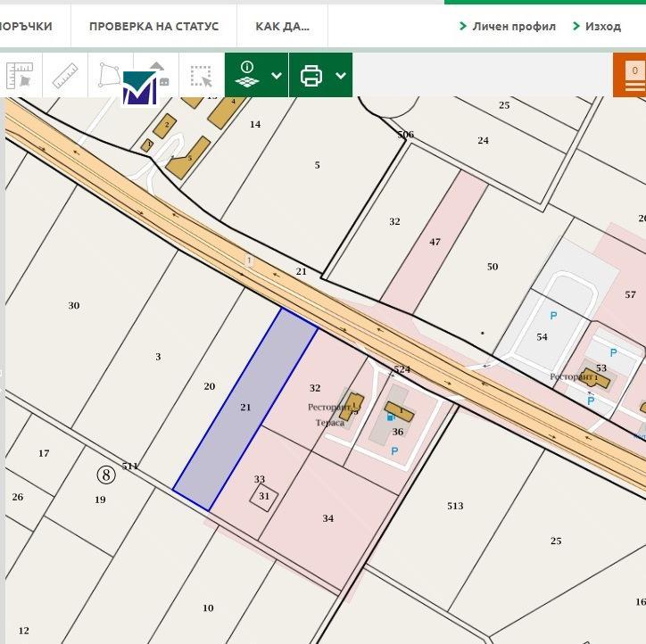Click the blue M logo overlay

pyautogui.click(x=140, y=87)
